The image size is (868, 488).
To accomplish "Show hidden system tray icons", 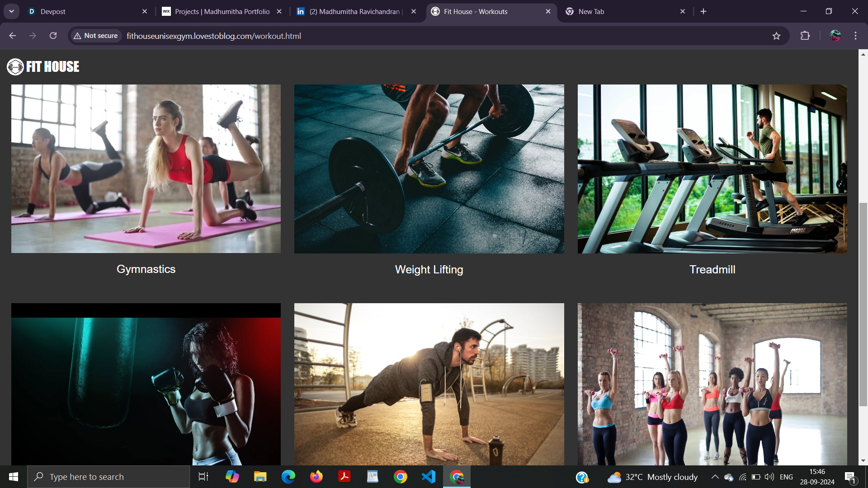I will [715, 477].
